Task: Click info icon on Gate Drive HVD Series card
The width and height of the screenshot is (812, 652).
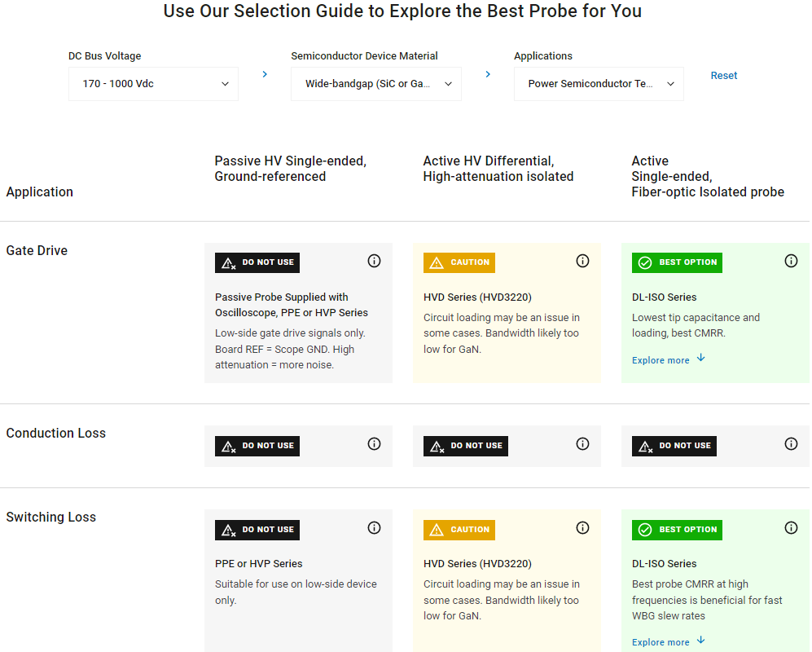Action: click(582, 261)
